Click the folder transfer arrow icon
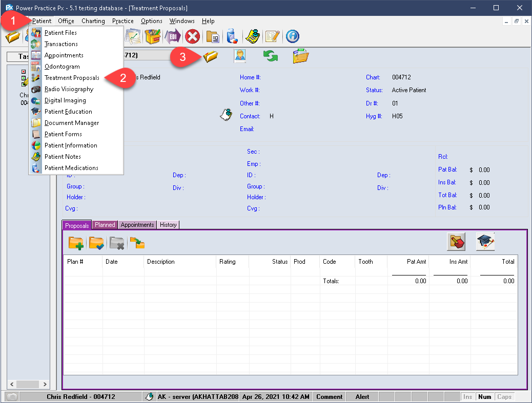This screenshot has height=403, width=532. [137, 243]
